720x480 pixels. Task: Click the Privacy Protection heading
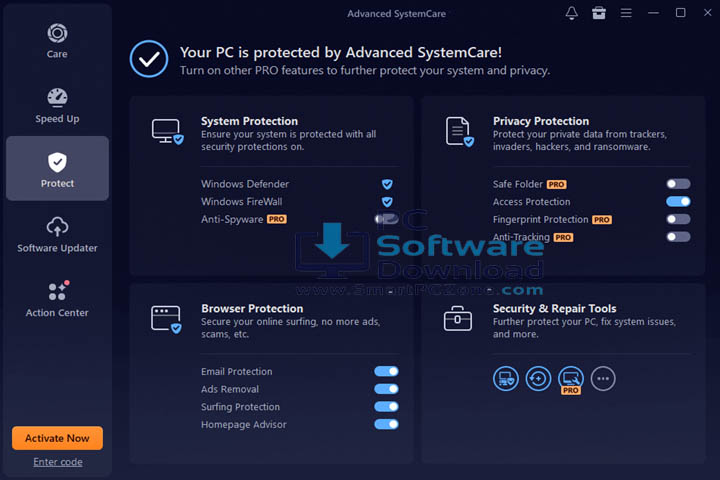pyautogui.click(x=541, y=121)
